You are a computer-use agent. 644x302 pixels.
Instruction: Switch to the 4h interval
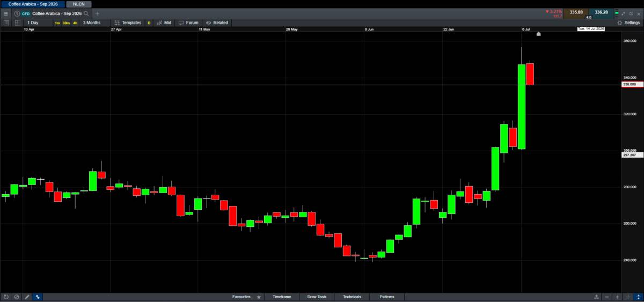pyautogui.click(x=75, y=23)
